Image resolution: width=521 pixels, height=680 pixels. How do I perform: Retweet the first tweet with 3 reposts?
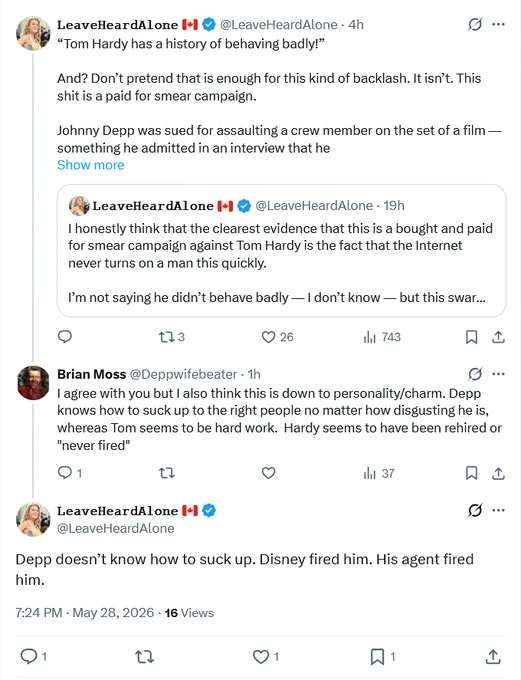[172, 337]
